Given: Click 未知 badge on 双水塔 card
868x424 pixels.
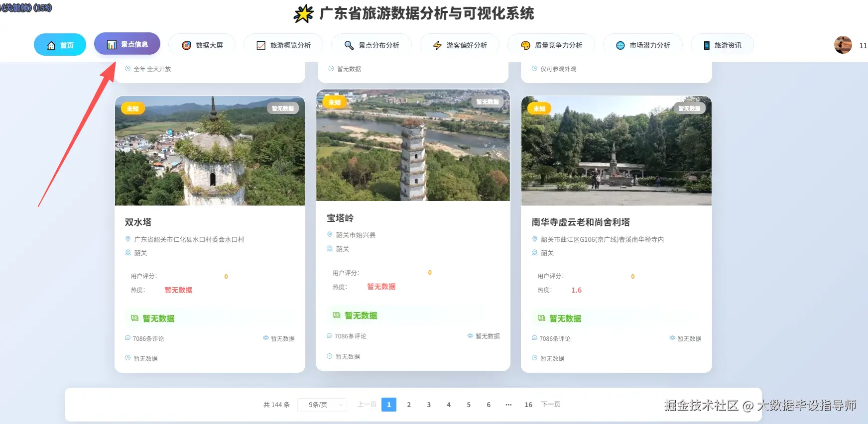Looking at the screenshot, I should tap(133, 108).
